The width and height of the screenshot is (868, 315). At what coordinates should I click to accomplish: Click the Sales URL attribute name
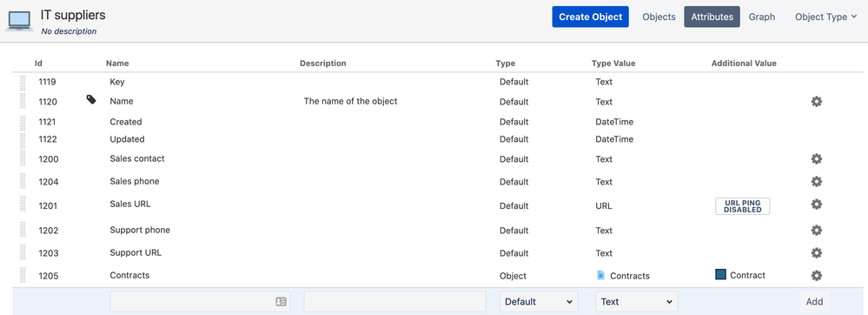pyautogui.click(x=130, y=204)
